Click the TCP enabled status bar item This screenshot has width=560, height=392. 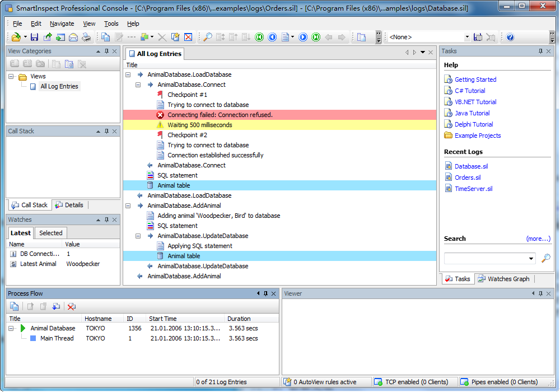(x=416, y=382)
